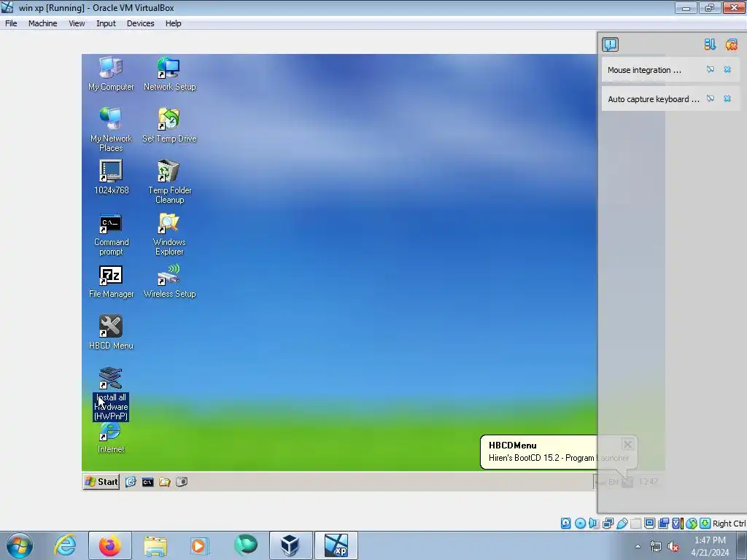Click shared folders indicator in status bar
This screenshot has width=747, height=560.
(x=635, y=524)
